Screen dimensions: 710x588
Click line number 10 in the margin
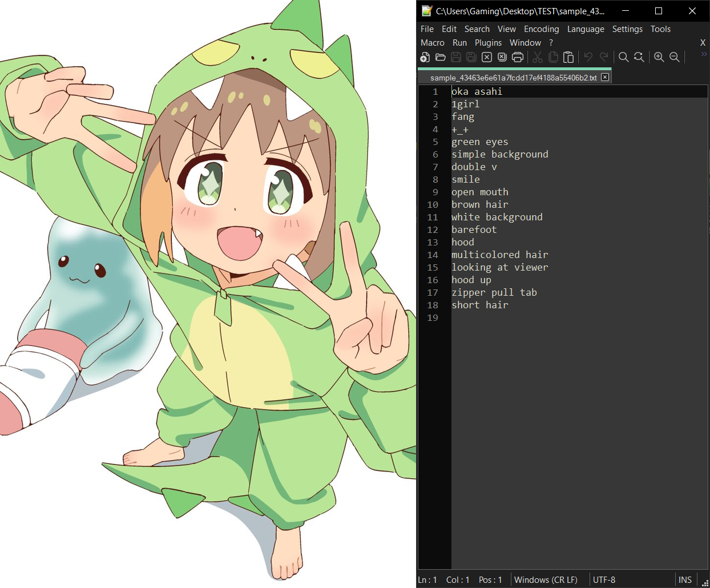coord(433,204)
